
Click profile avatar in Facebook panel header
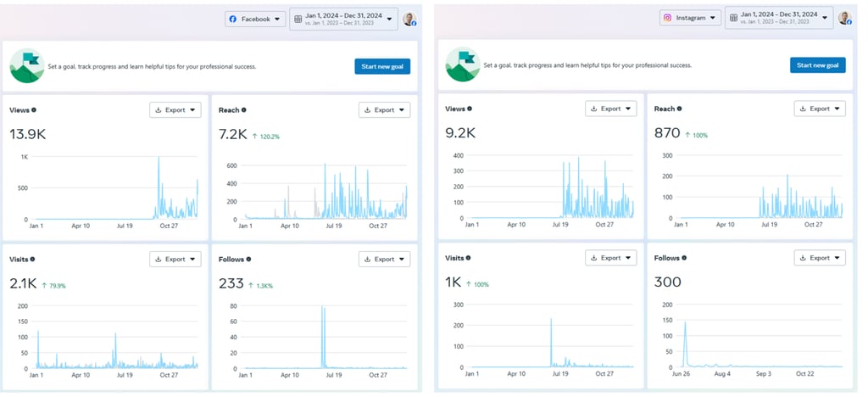click(x=409, y=19)
